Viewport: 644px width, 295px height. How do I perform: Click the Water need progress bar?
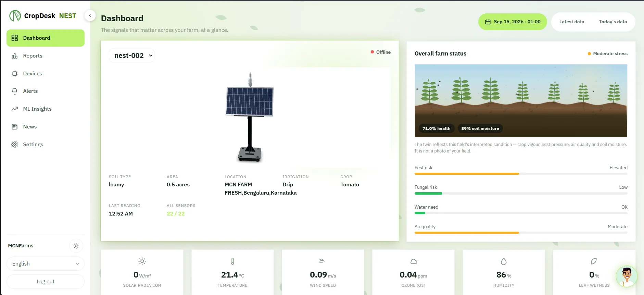click(521, 213)
